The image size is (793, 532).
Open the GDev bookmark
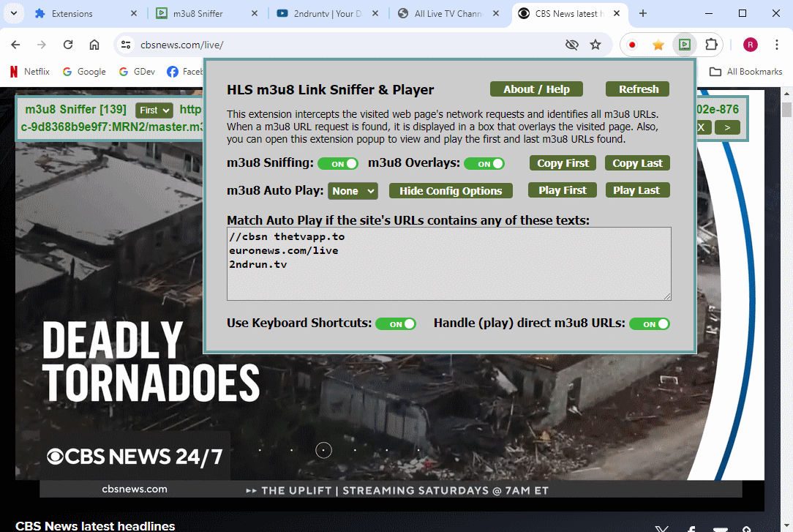click(x=137, y=72)
